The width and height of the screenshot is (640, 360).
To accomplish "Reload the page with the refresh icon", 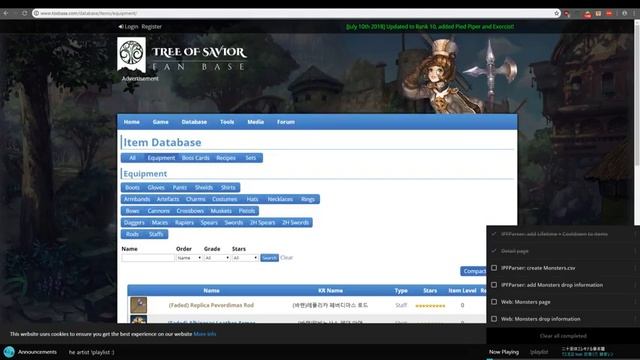I will click(x=24, y=13).
